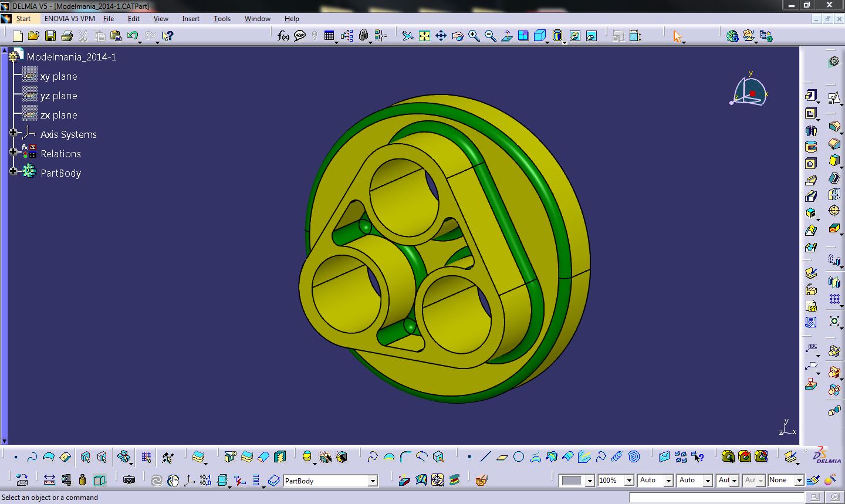Open the PartBody body selector dropdown
Image resolution: width=845 pixels, height=504 pixels.
pyautogui.click(x=373, y=481)
